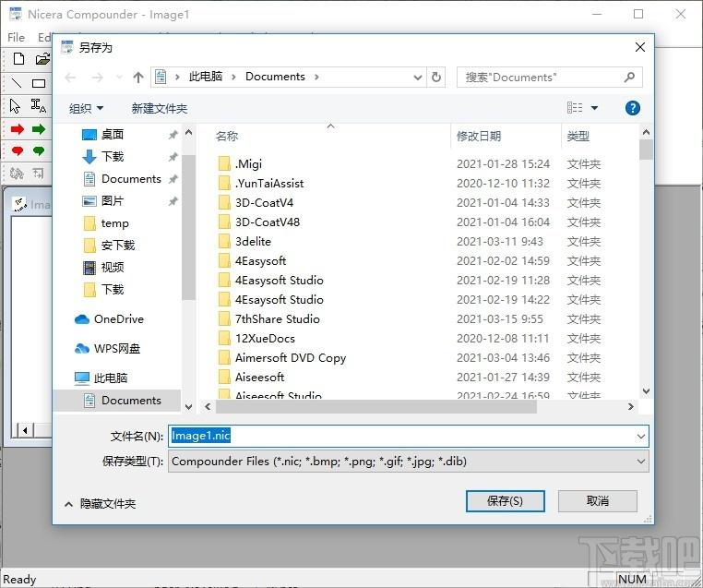Select the green speech bubble tool

pyautogui.click(x=39, y=150)
